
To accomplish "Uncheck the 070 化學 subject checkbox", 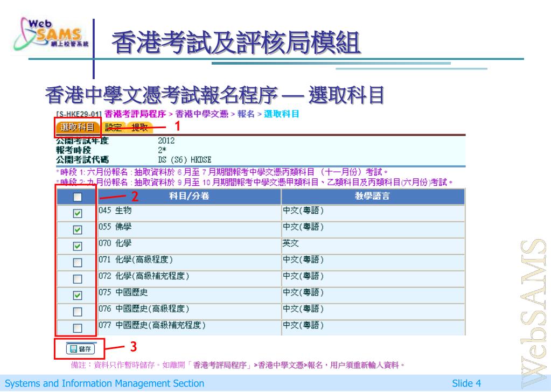I will coord(78,246).
